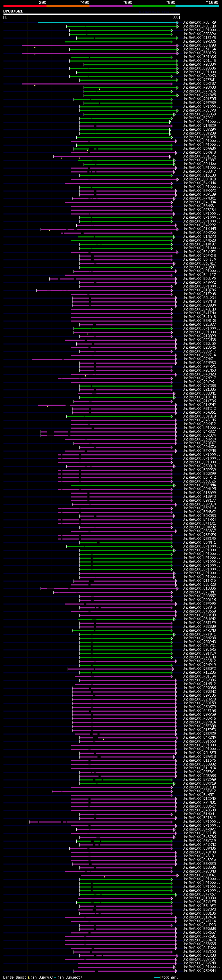Select label UniRef100_Q1M829
Image resolution: width=222 pixels, height=980 pixels.
199,125
